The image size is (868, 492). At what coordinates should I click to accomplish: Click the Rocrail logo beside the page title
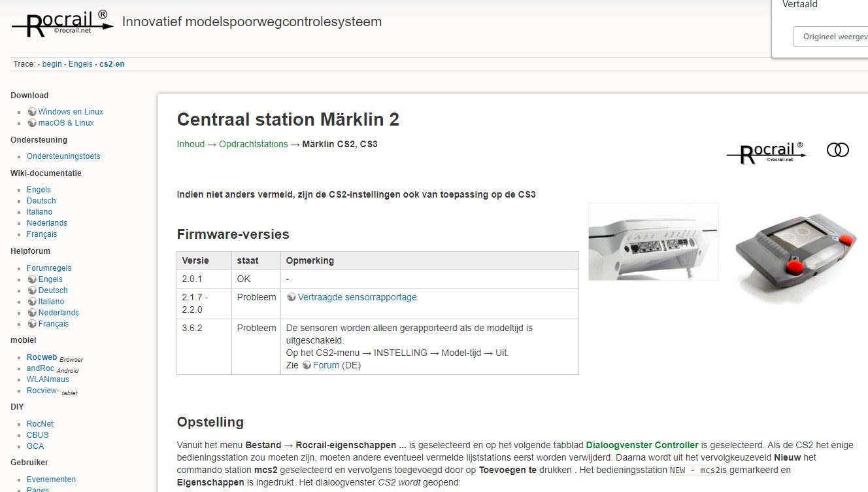point(766,153)
